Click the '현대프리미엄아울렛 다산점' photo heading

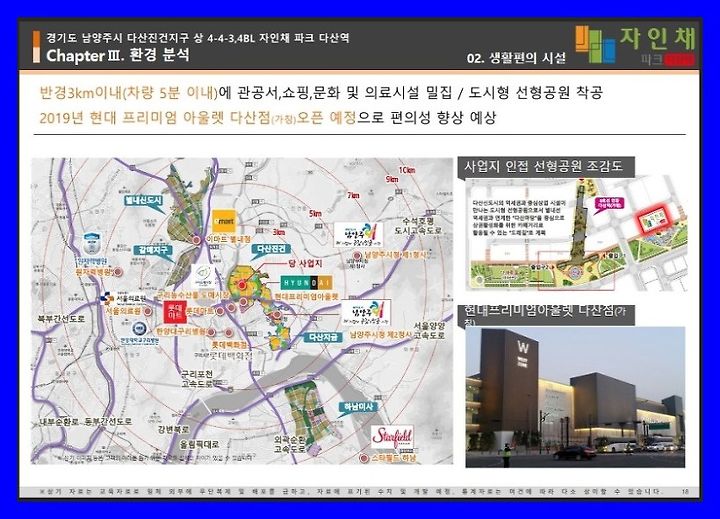pos(546,315)
